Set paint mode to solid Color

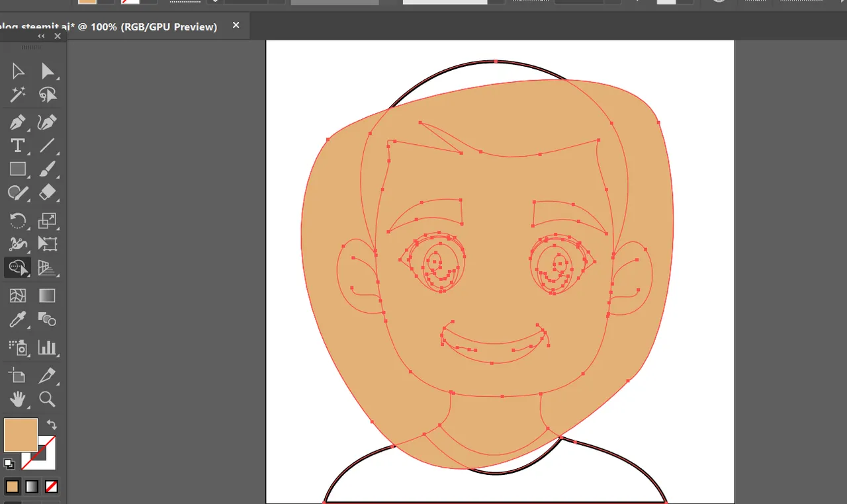click(x=12, y=487)
